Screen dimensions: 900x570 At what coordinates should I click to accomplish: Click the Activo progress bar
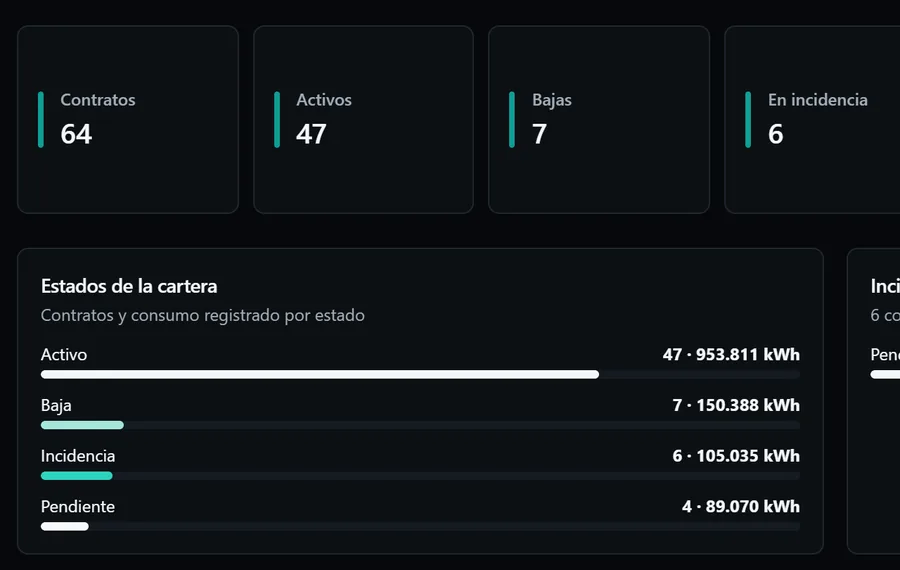[x=320, y=374]
